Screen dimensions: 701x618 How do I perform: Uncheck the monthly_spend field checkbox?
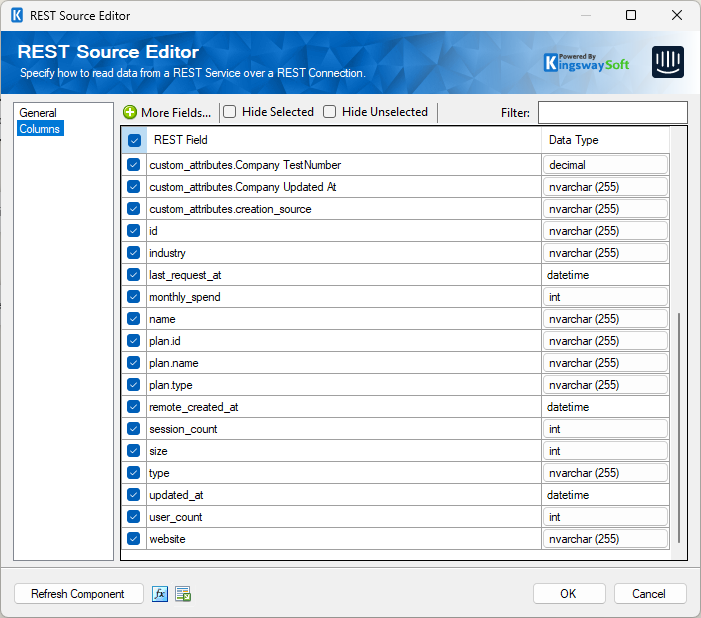(x=134, y=297)
